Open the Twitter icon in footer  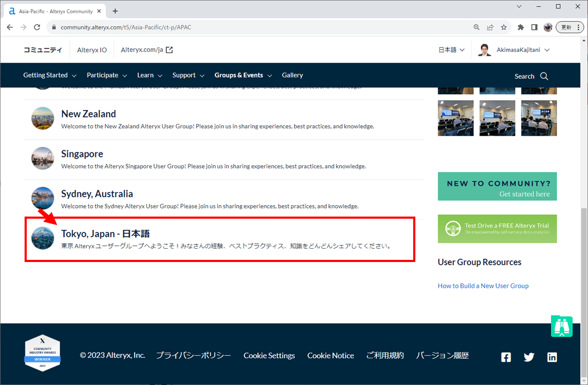coord(529,357)
